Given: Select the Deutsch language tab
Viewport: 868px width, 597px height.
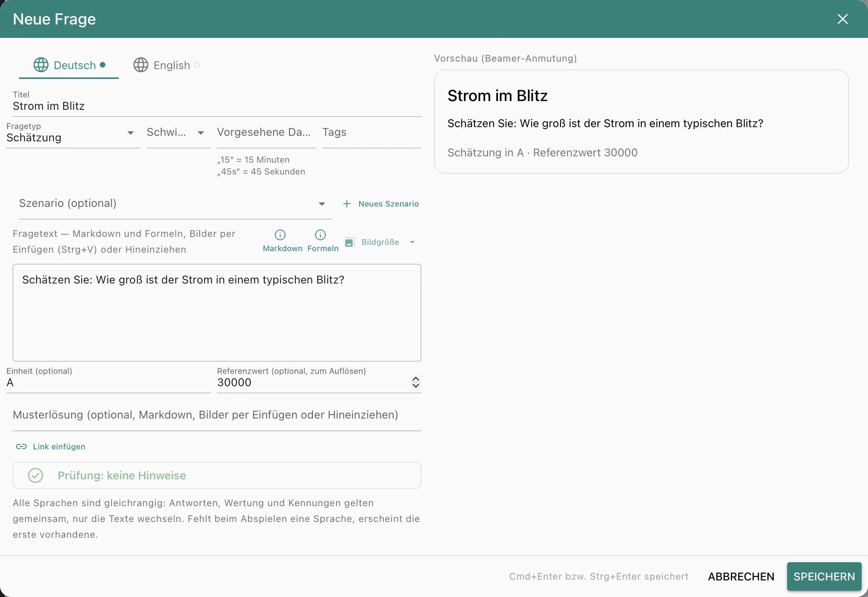Looking at the screenshot, I should click(x=69, y=65).
